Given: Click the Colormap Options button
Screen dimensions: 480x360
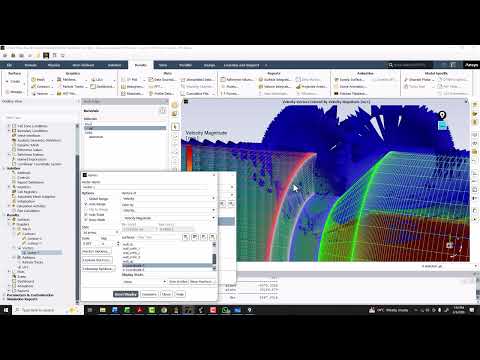Looking at the screenshot, I should (x=99, y=269).
